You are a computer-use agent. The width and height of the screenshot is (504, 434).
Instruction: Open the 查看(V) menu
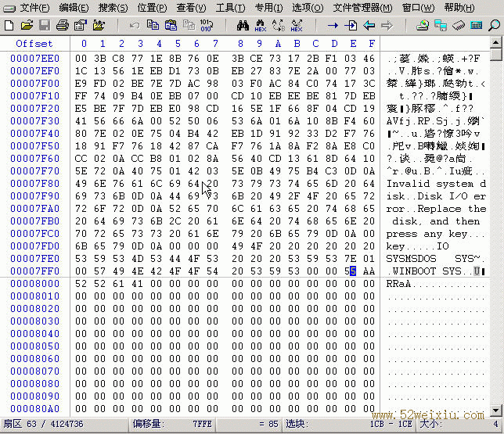[x=191, y=7]
